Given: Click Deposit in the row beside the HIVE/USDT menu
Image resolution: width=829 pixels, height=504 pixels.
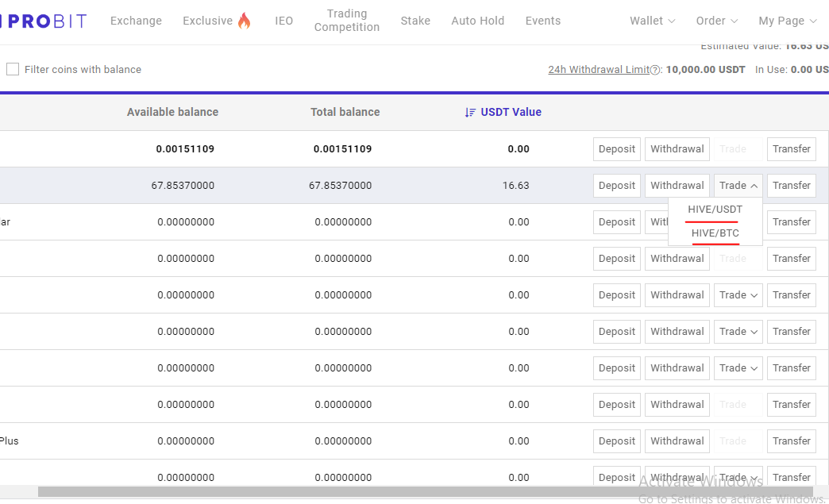Looking at the screenshot, I should (x=617, y=222).
